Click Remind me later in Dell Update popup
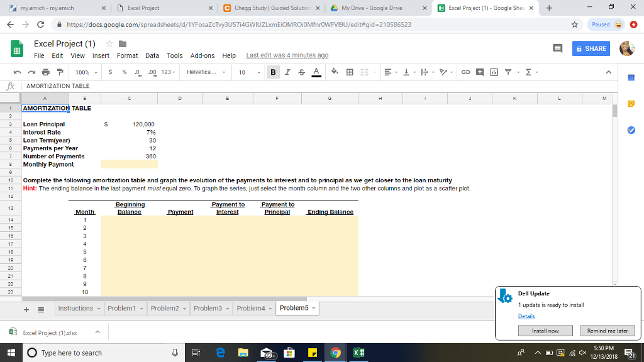The height and width of the screenshot is (362, 644). [x=608, y=330]
